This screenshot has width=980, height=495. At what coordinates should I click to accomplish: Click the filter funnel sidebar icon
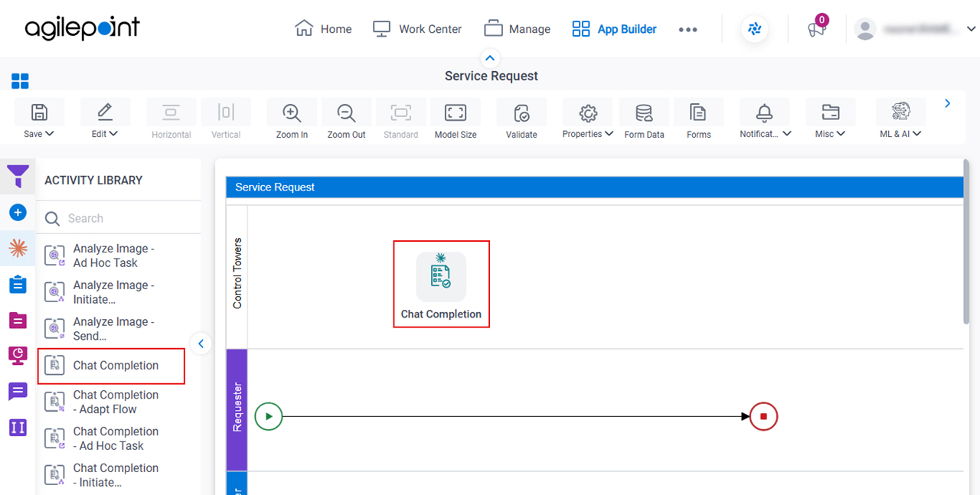point(18,177)
